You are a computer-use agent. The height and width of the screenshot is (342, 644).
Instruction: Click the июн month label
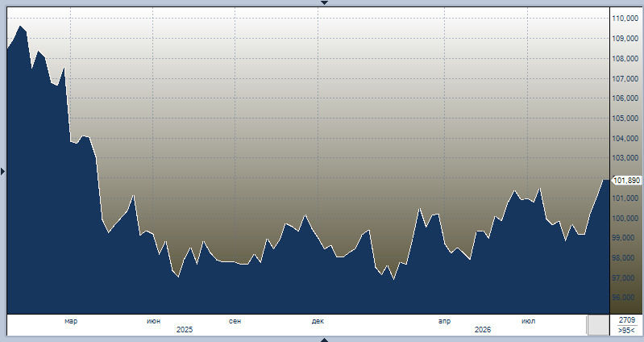pyautogui.click(x=153, y=321)
